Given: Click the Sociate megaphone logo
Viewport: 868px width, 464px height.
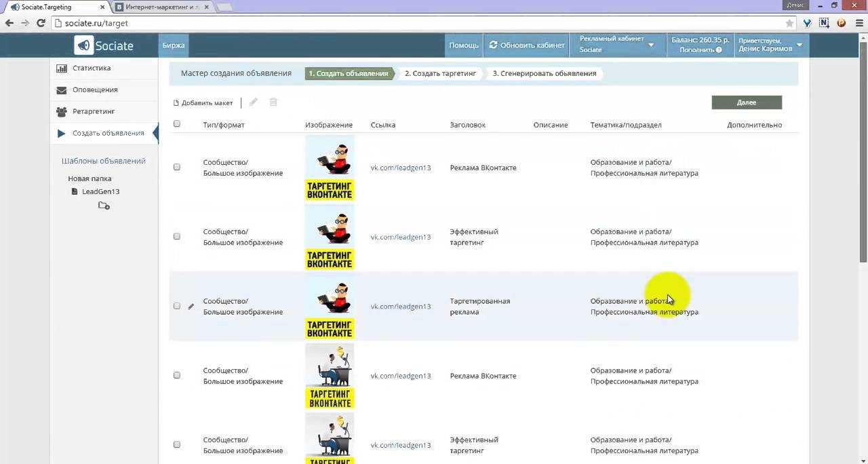Looking at the screenshot, I should click(x=83, y=45).
